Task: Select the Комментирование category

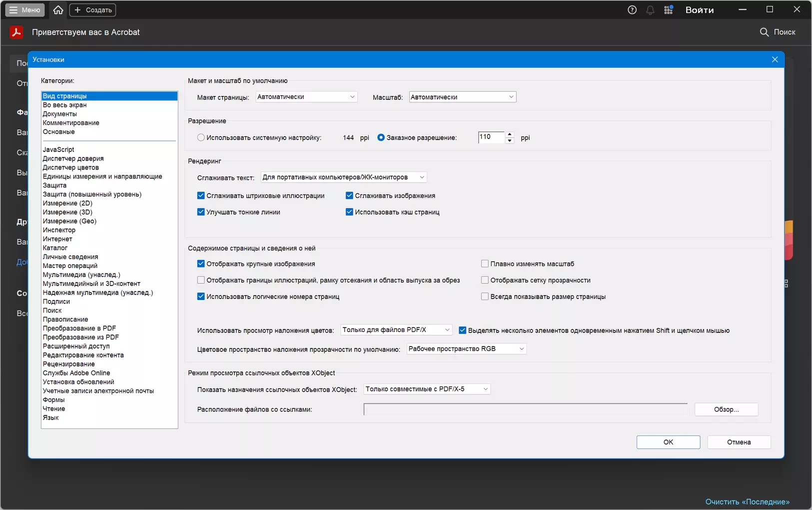Action: [109, 123]
